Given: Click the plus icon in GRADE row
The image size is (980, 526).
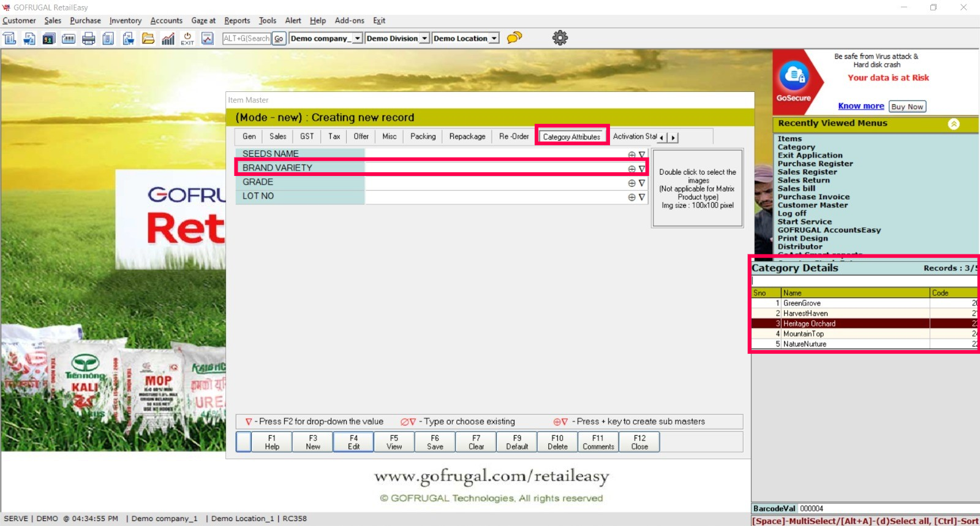Looking at the screenshot, I should coord(631,183).
